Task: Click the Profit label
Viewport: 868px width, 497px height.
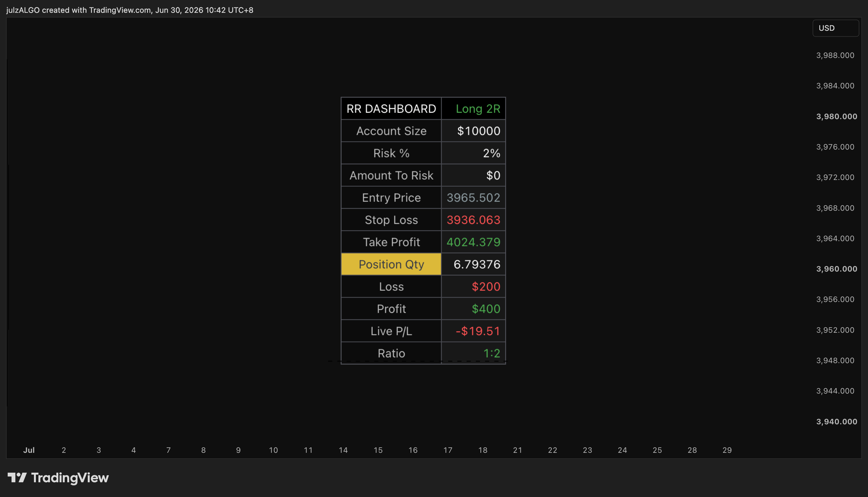Action: pos(391,309)
